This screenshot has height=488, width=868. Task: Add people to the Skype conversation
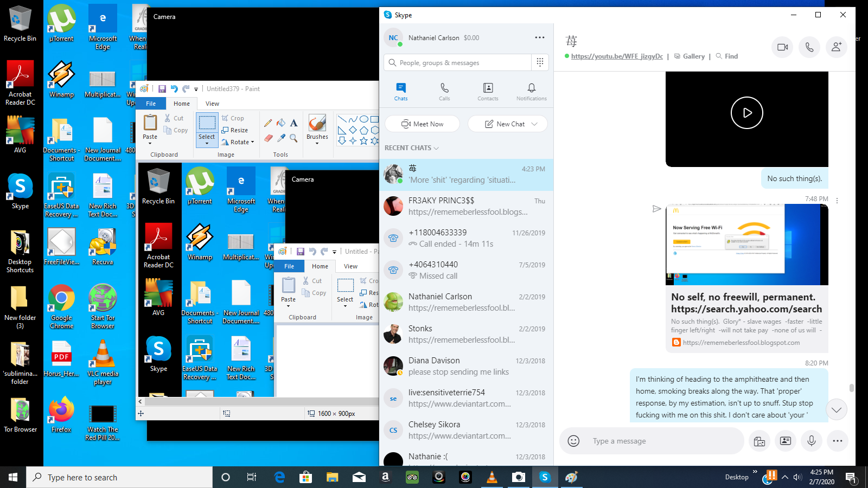[x=837, y=47]
